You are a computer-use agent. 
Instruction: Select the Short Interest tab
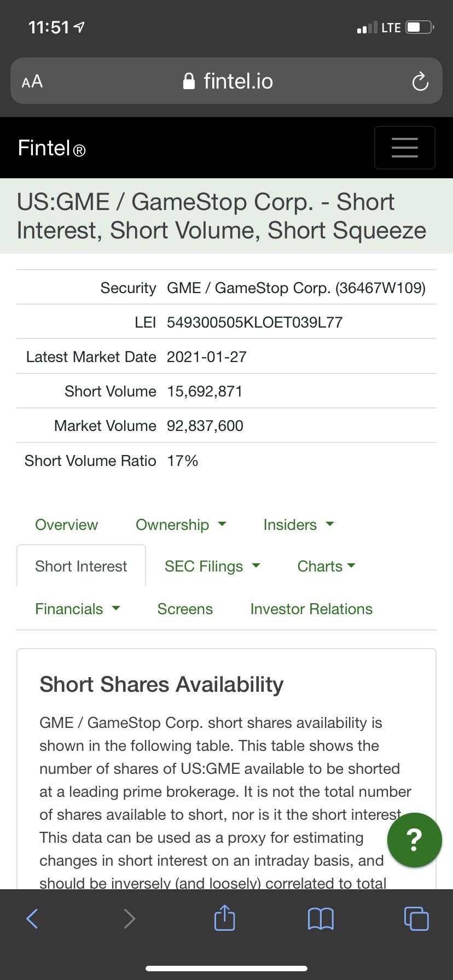(x=81, y=565)
